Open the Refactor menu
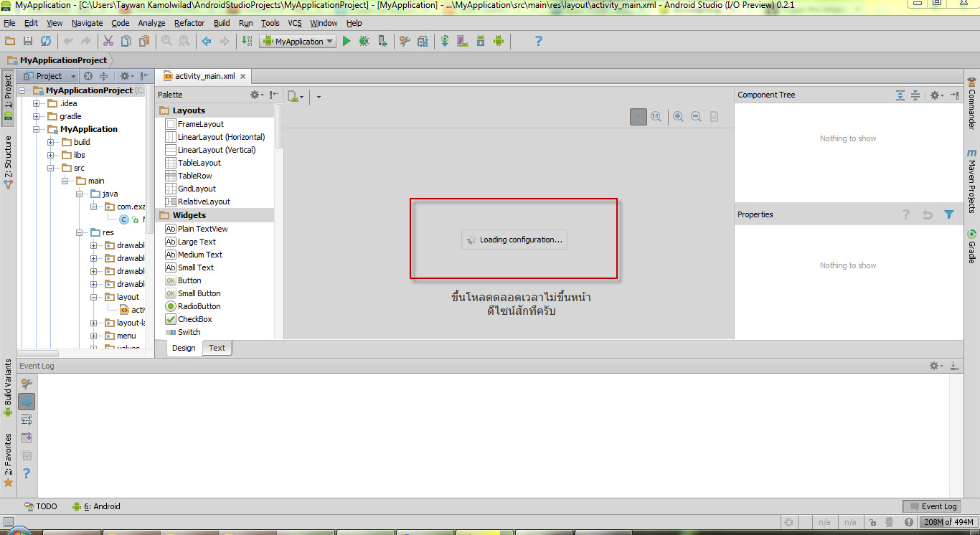The image size is (980, 535). (189, 23)
